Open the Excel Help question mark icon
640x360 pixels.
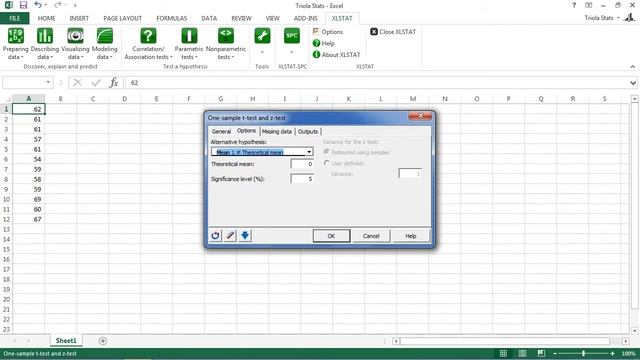574,5
